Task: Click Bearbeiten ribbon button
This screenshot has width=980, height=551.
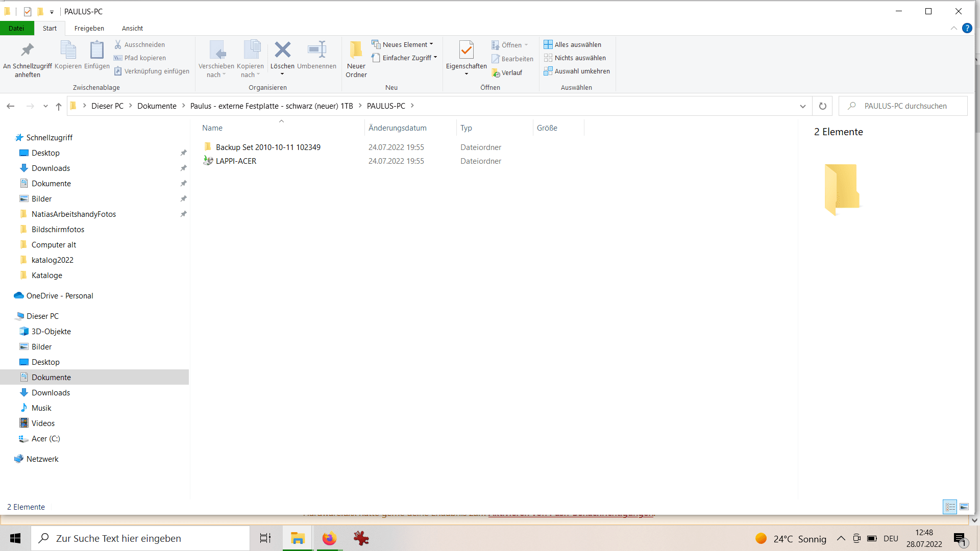Action: point(512,59)
